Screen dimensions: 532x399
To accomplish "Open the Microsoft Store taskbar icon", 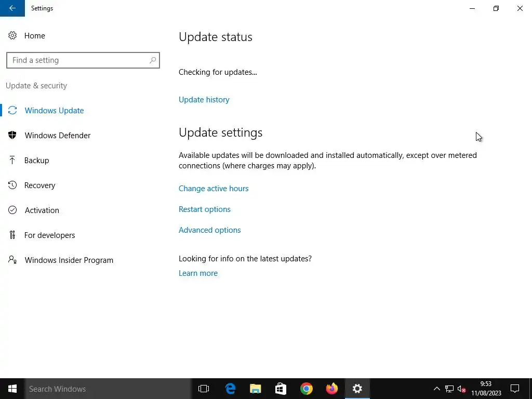I will tap(281, 389).
